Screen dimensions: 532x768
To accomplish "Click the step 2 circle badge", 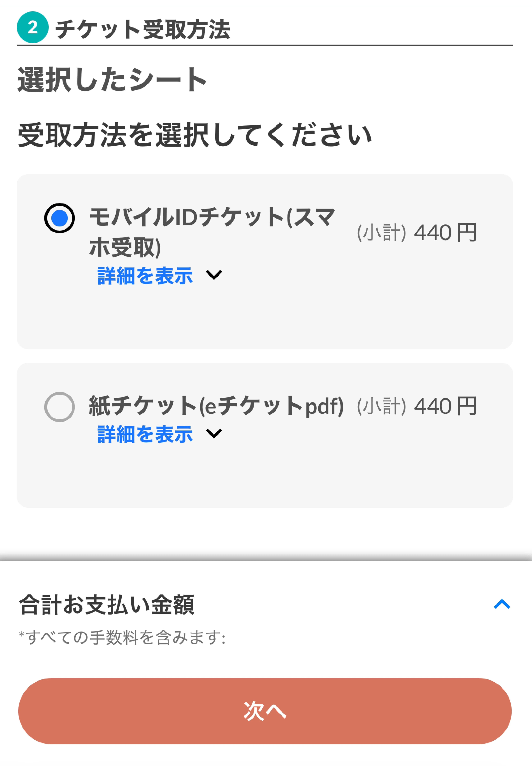I will [x=33, y=27].
